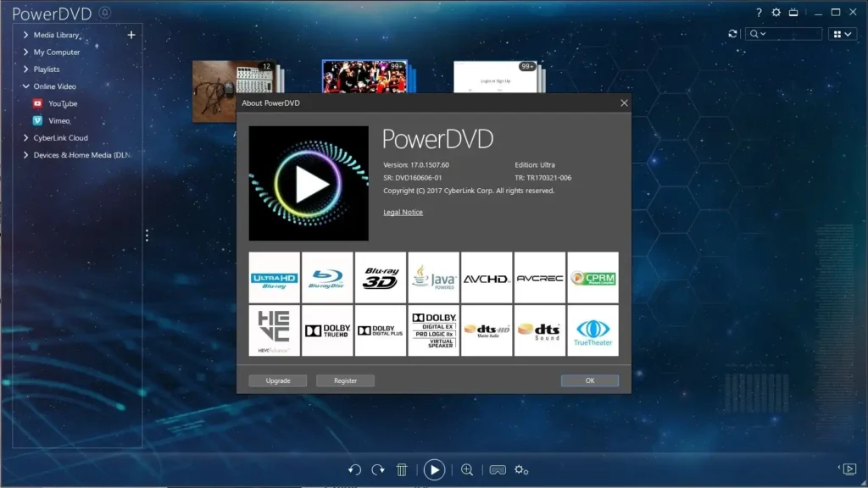The height and width of the screenshot is (488, 868).
Task: Click the Java Powered logo tile
Action: point(433,278)
